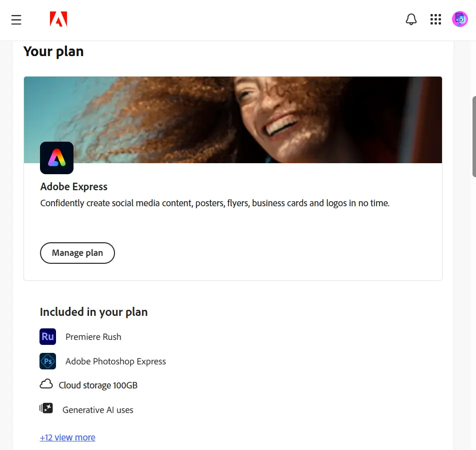Open the notifications bell
Screen dimensions: 476x450
pyautogui.click(x=411, y=20)
